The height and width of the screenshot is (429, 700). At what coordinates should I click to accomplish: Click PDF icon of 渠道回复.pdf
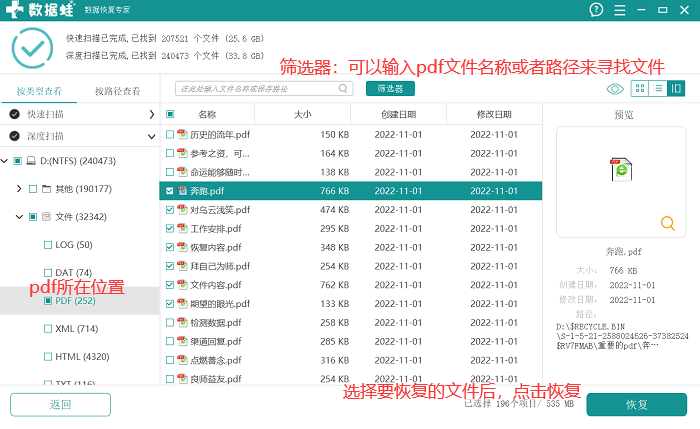click(x=182, y=341)
